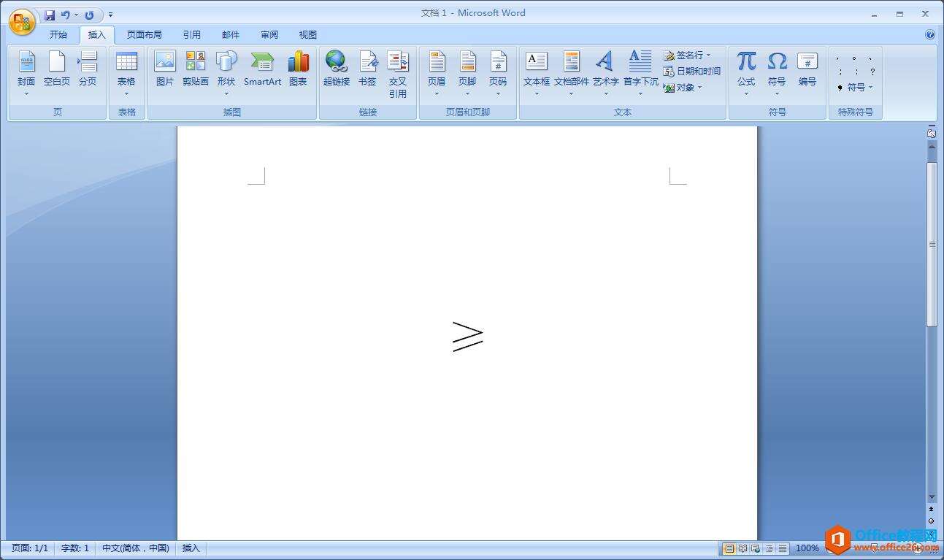Image resolution: width=944 pixels, height=560 pixels.
Task: Undo the last action with the Undo icon
Action: pyautogui.click(x=66, y=15)
